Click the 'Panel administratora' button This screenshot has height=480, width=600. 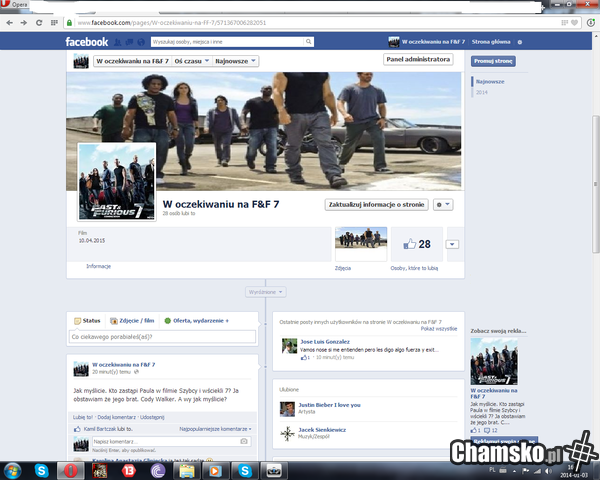[x=417, y=60]
